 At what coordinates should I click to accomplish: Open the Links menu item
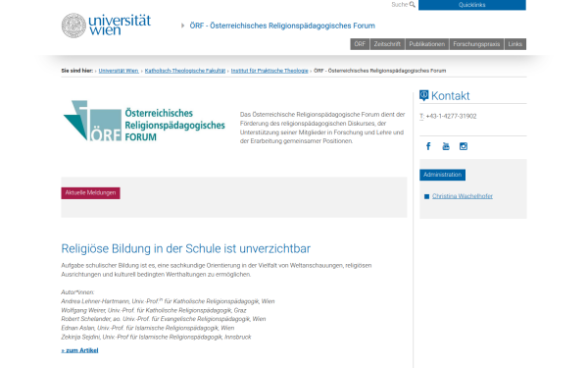point(514,44)
